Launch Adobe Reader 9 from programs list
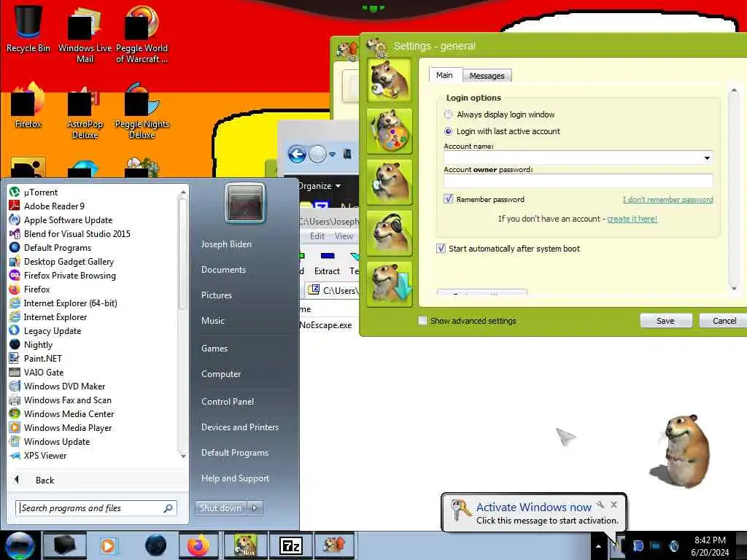This screenshot has width=747, height=560. (54, 206)
